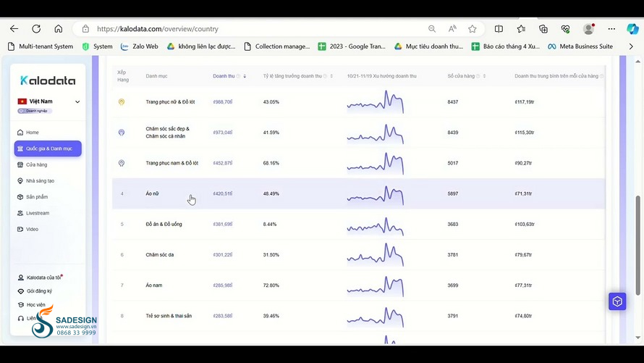
Task: Open Kalodata của tôi in the sidebar
Action: [x=41, y=278]
